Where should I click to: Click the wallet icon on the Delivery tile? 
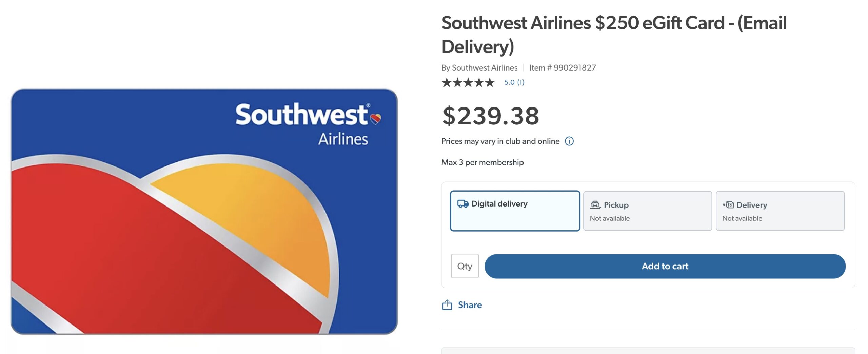point(728,204)
